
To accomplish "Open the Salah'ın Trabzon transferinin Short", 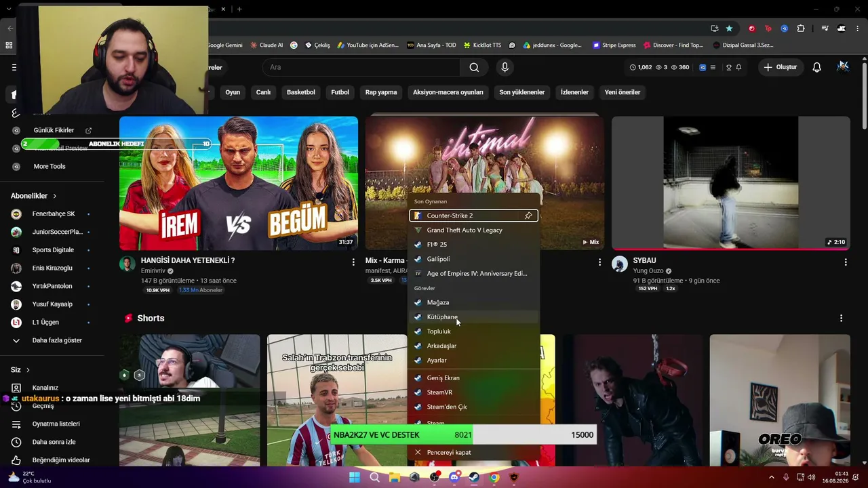I will [337, 400].
